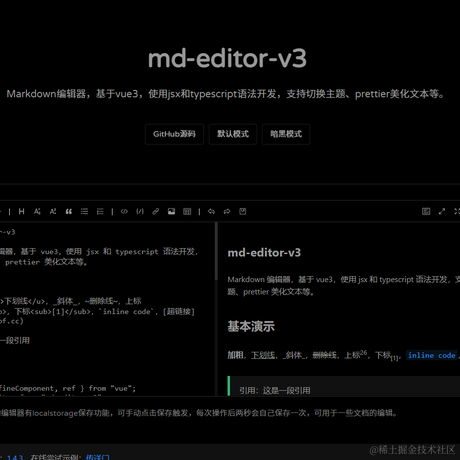Insert a blockquote with the quote icon
This screenshot has height=460, width=460.
click(69, 211)
